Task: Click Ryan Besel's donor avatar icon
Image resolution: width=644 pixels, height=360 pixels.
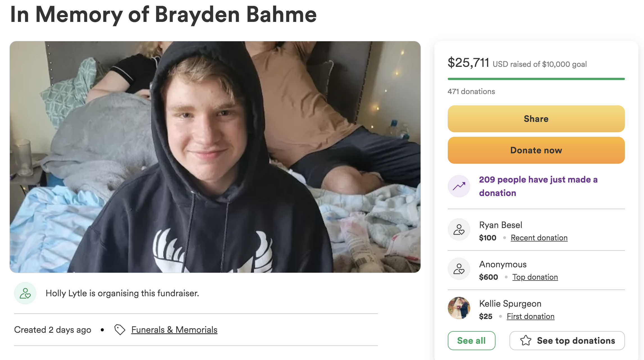Action: tap(459, 230)
